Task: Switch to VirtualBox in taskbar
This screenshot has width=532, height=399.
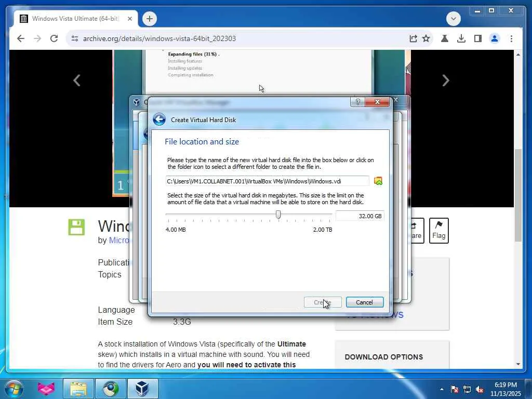Action: tap(142, 389)
